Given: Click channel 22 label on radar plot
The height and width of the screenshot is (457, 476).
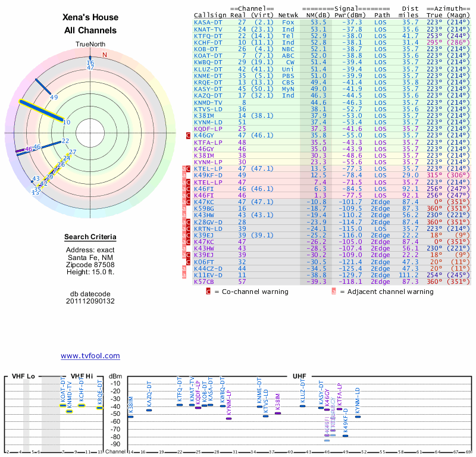Looking at the screenshot, I should pos(65,141).
